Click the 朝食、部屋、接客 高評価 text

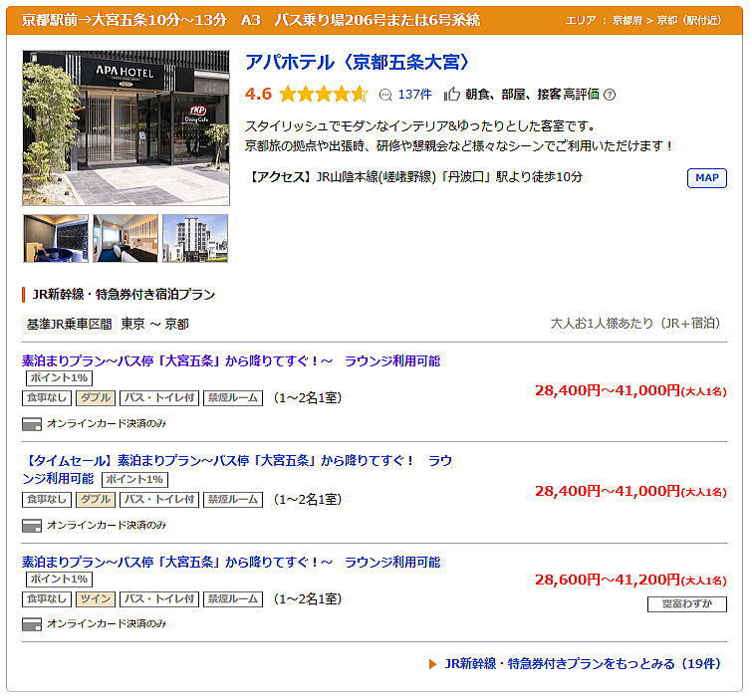click(x=532, y=94)
